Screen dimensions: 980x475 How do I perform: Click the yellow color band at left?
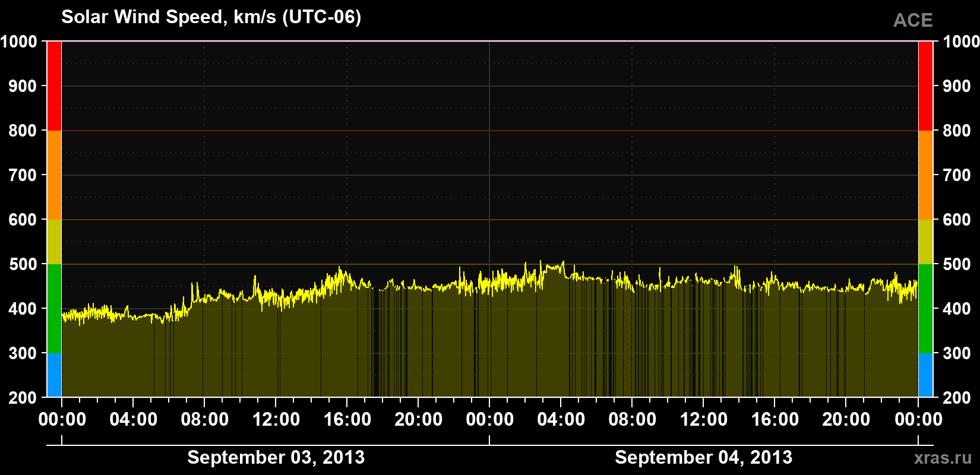tap(54, 242)
